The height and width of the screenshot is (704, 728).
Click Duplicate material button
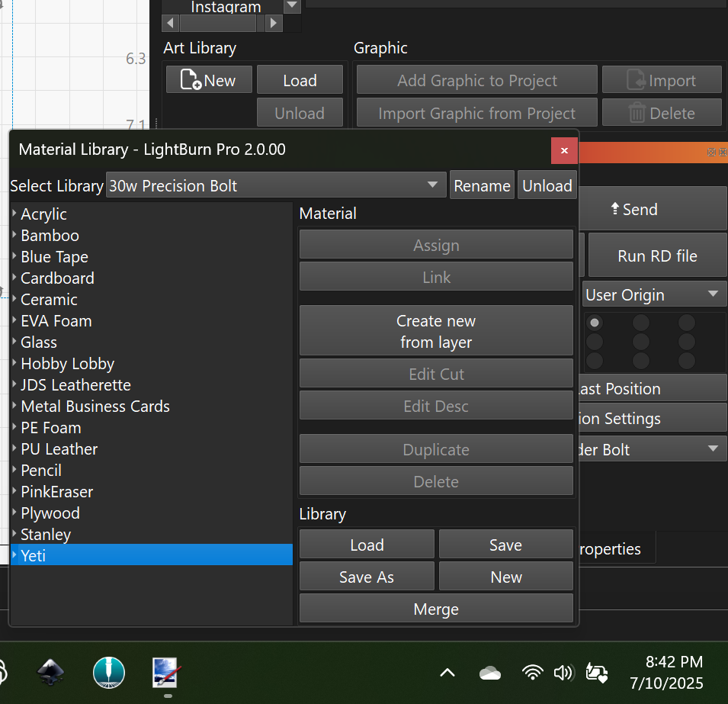tap(436, 449)
